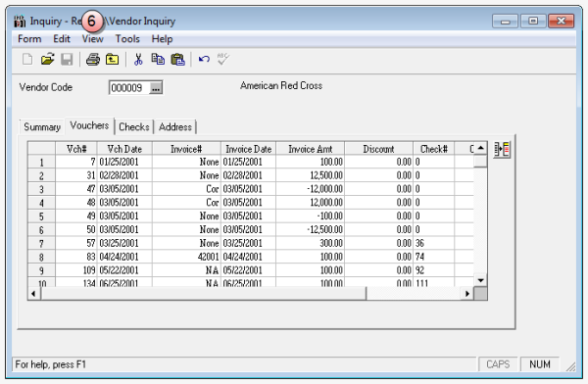Click the Vch Date column header
The width and height of the screenshot is (588, 384).
124,149
